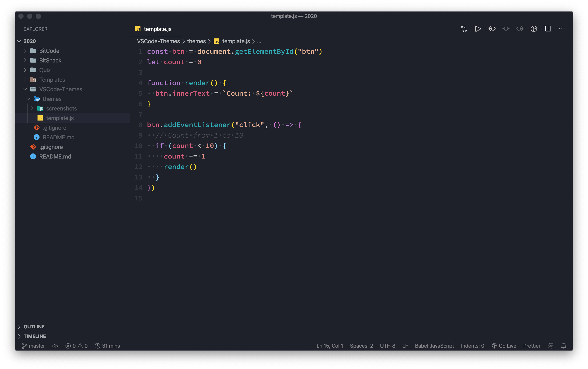Change Babel JavaScript language mode
This screenshot has width=588, height=369.
[434, 346]
